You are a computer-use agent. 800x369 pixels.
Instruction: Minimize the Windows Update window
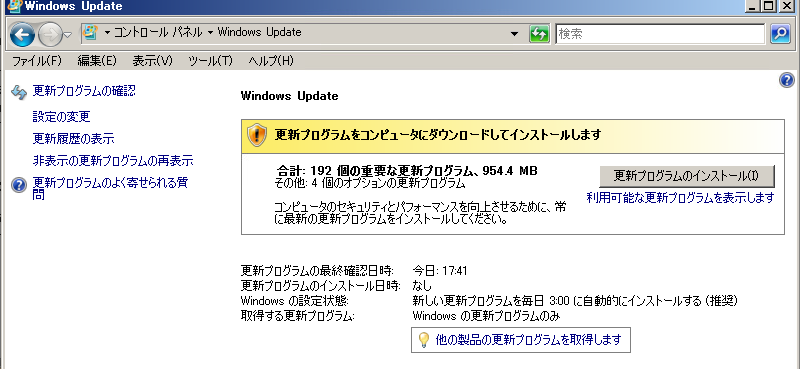[x=753, y=6]
